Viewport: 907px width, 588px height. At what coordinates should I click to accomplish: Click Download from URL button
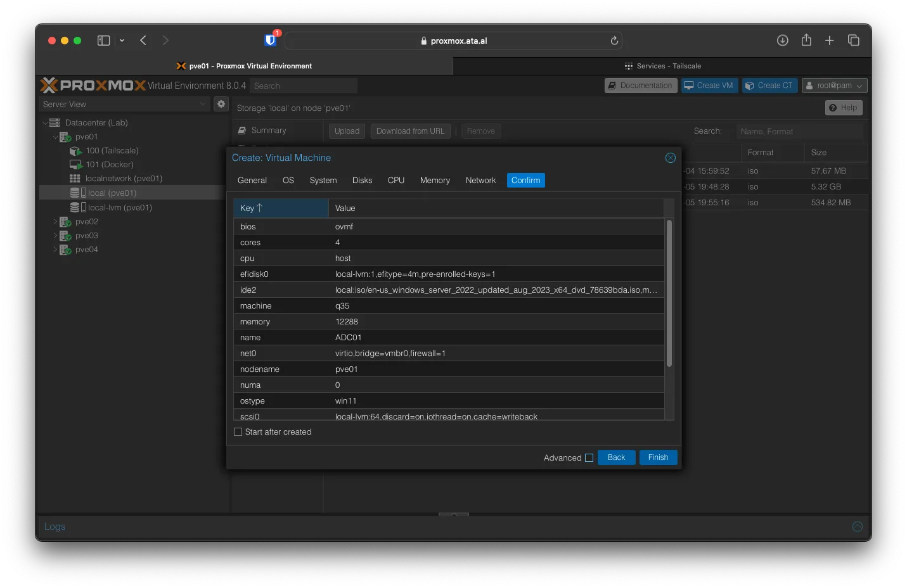pyautogui.click(x=411, y=131)
